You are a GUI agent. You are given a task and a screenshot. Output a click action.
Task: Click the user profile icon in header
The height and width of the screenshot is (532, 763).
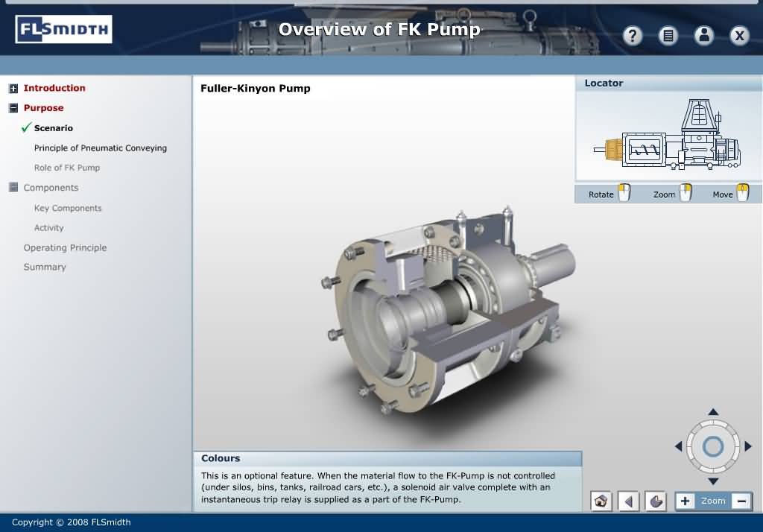(x=703, y=36)
